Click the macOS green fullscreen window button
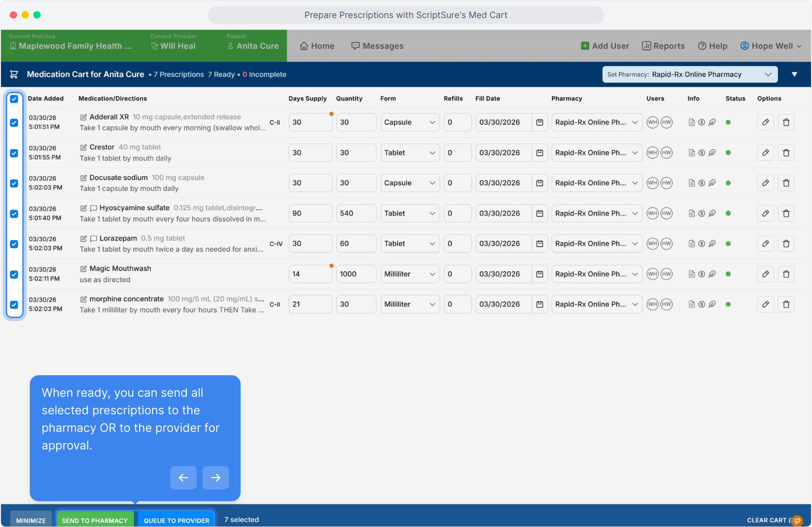Viewport: 812px width, 527px height. pyautogui.click(x=37, y=15)
